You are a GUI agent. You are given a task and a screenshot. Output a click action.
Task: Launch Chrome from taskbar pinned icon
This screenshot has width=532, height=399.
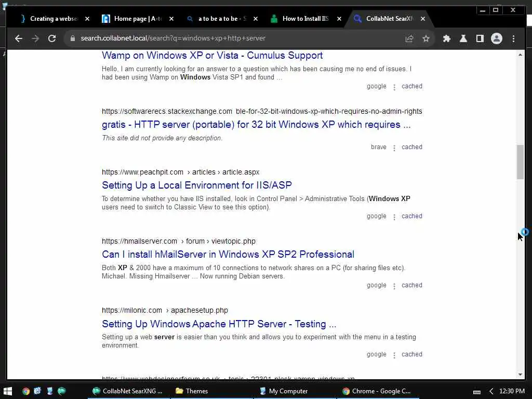[26, 391]
